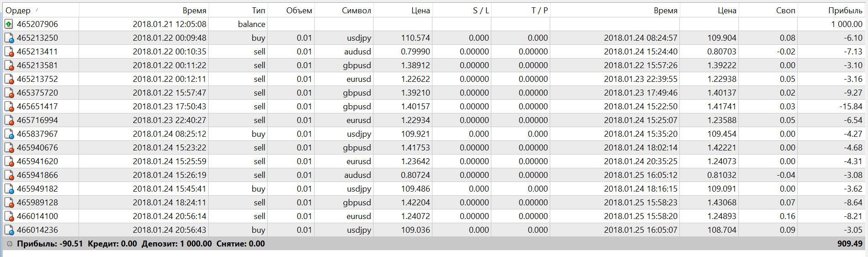Click the buy order icon for 465837967
The width and height of the screenshot is (868, 257).
(9, 134)
